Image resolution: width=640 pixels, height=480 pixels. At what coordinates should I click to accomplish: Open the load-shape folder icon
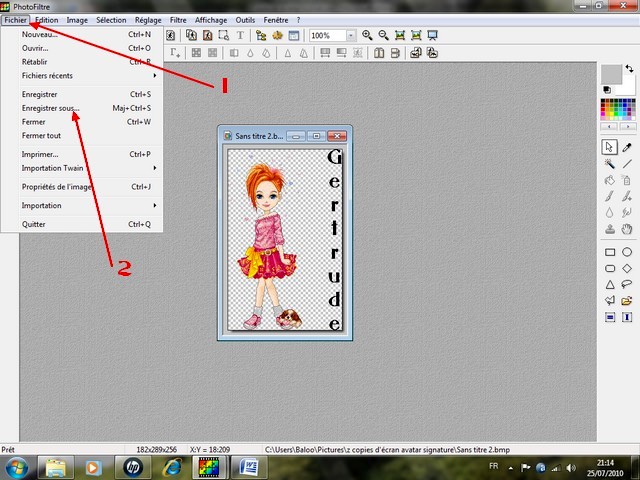627,301
